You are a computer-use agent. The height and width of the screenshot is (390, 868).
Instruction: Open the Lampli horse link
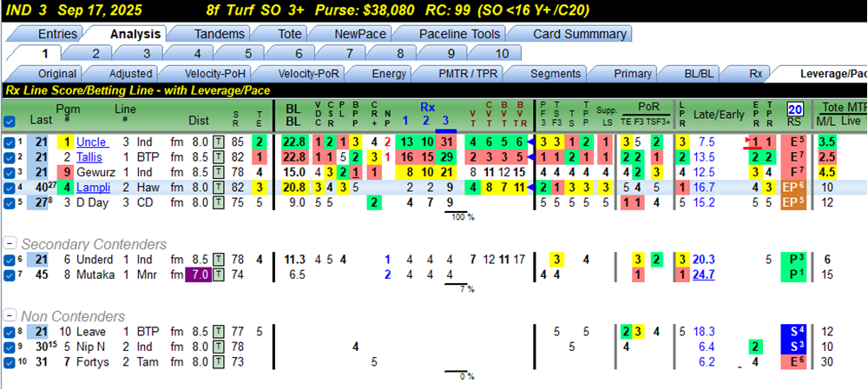(x=92, y=188)
